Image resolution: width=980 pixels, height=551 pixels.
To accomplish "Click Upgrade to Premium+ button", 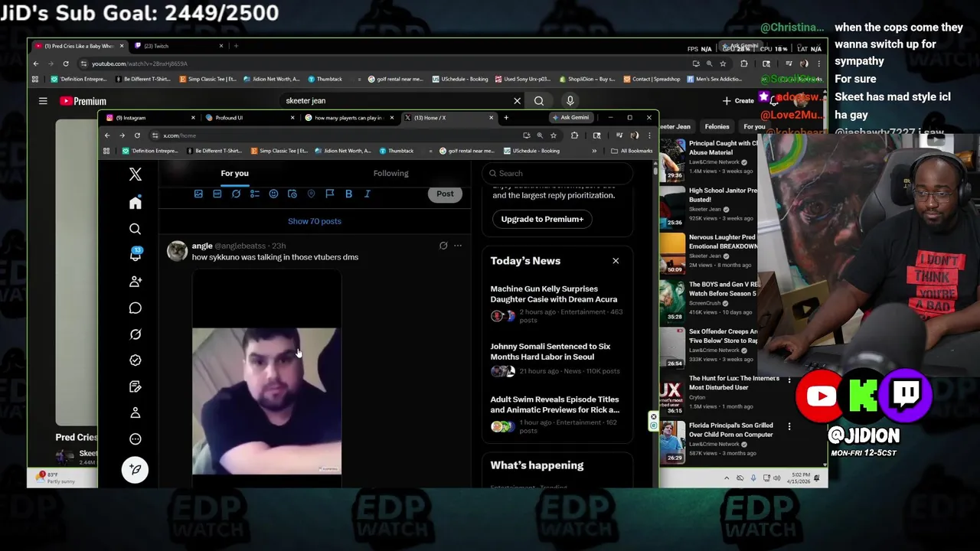I will pos(542,219).
